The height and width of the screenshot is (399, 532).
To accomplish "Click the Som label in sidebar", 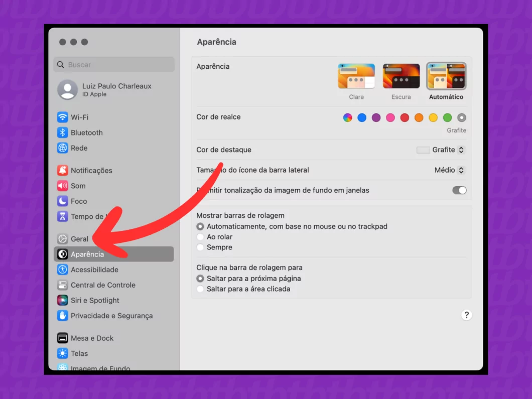I will coord(78,186).
